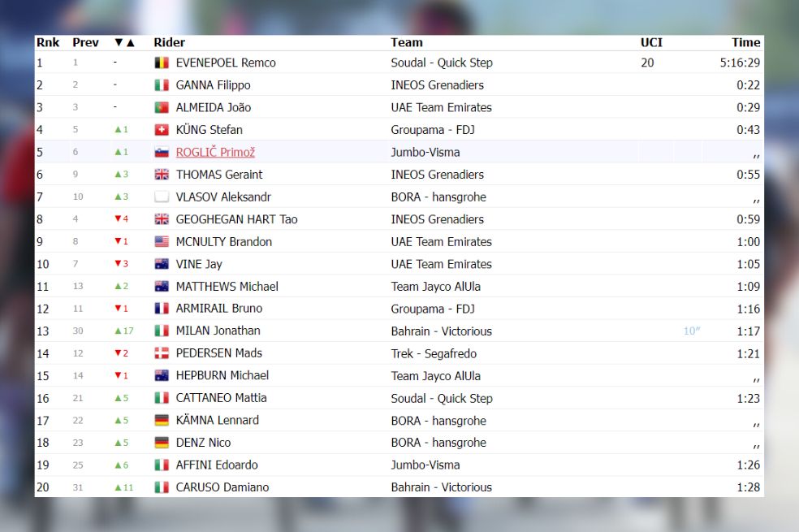Click the Australian flag next to MATTHEWS Michael
The image size is (799, 532).
pos(162,287)
